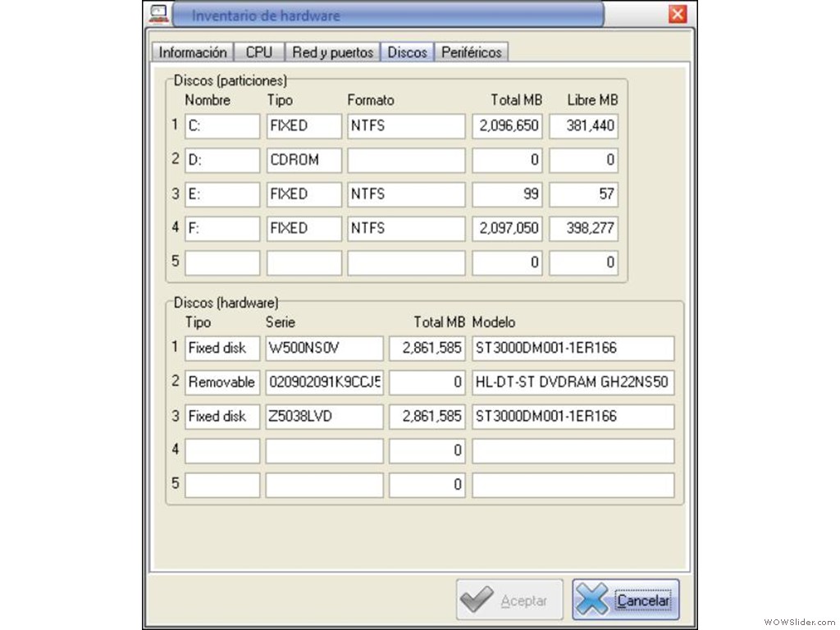This screenshot has height=630, width=840.
Task: Click the serial field 020902091K9CCJ5
Action: coord(324,383)
